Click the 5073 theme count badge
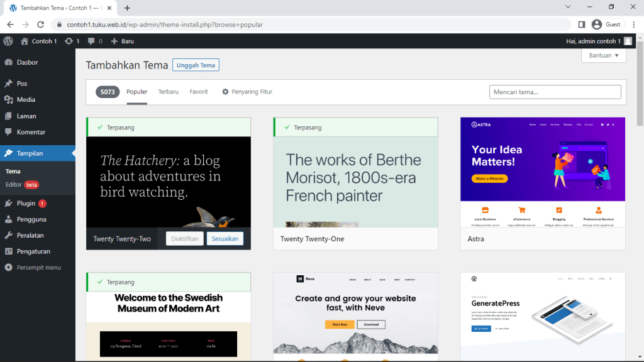644x362 pixels. coord(108,92)
